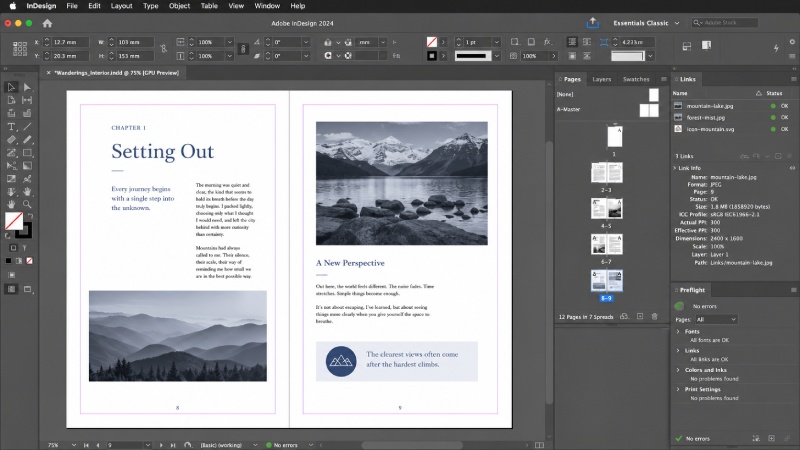Click the fill color swatch in toolbox

14,221
